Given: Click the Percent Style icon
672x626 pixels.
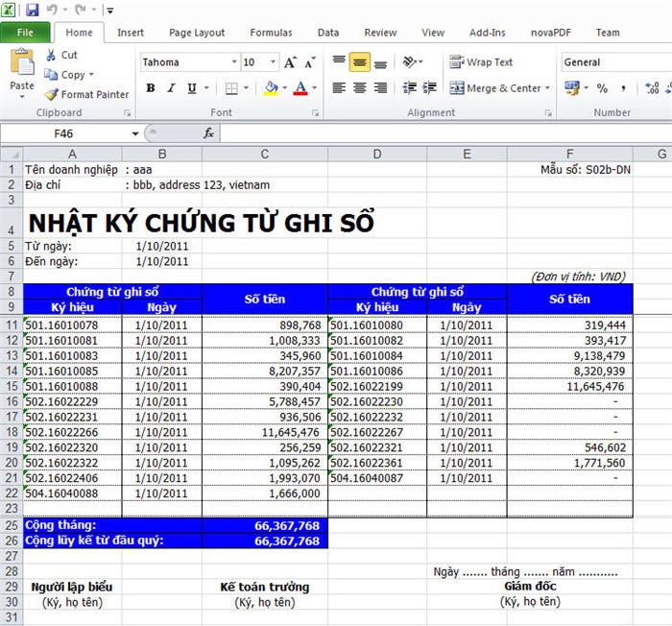Looking at the screenshot, I should pos(602,88).
